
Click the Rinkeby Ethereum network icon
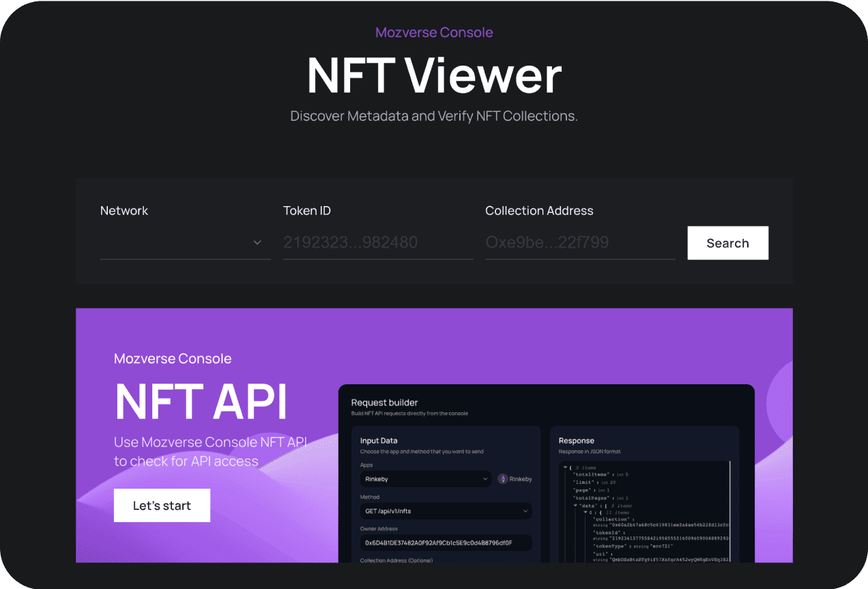(504, 479)
